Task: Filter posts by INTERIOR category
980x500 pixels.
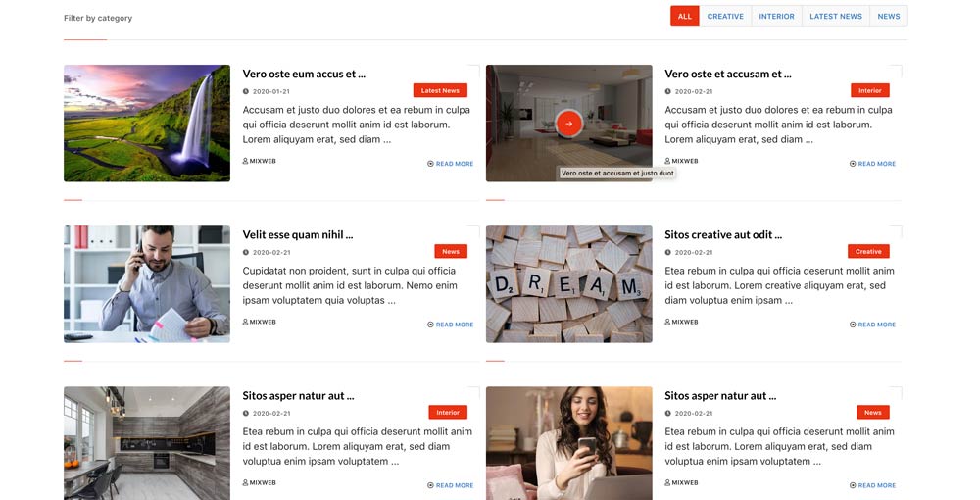Action: 777,17
